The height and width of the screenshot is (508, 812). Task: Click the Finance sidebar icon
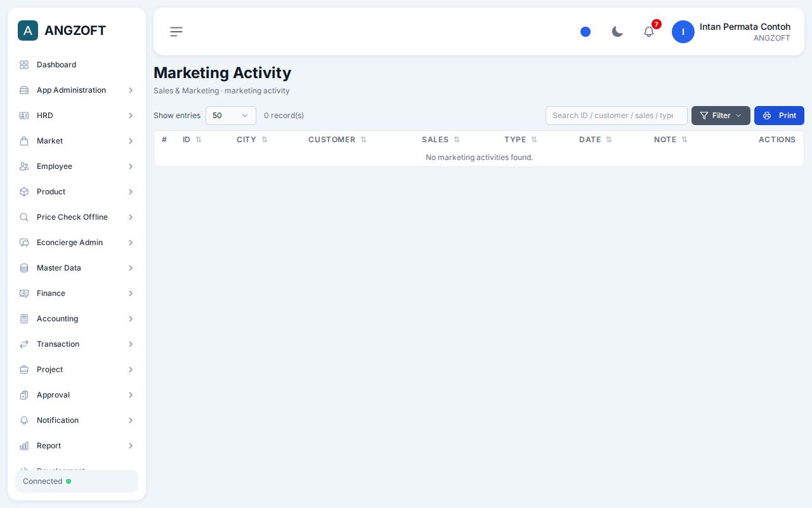pyautogui.click(x=24, y=293)
